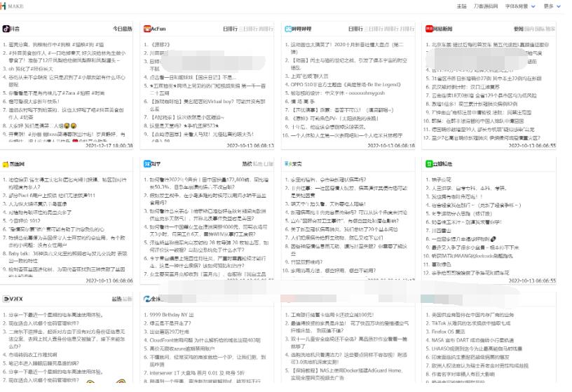Open 'Firefox OS 复活' entry
Viewport: 572px width, 392px height.
coord(448,332)
